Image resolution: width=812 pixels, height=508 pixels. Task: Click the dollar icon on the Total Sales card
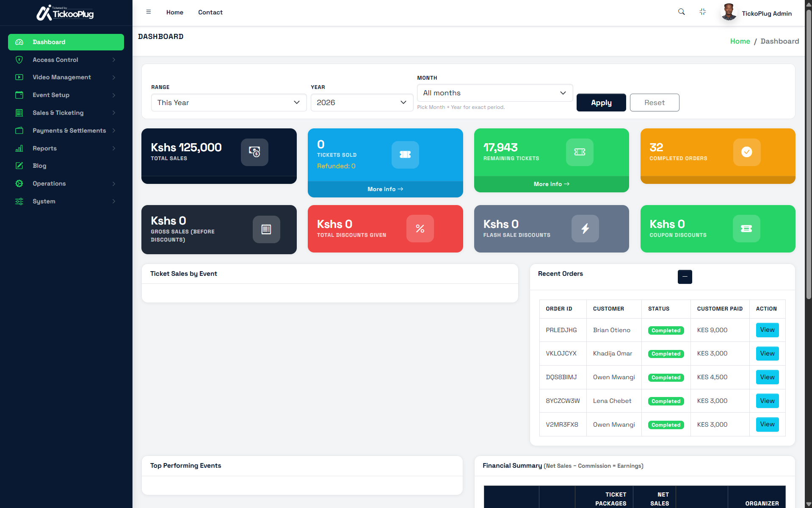pos(254,153)
